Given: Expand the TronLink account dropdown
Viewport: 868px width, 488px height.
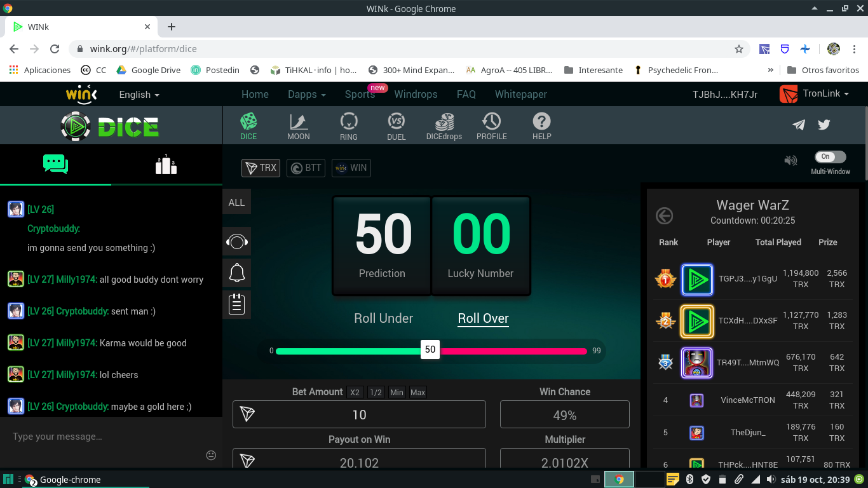Looking at the screenshot, I should click(x=815, y=93).
